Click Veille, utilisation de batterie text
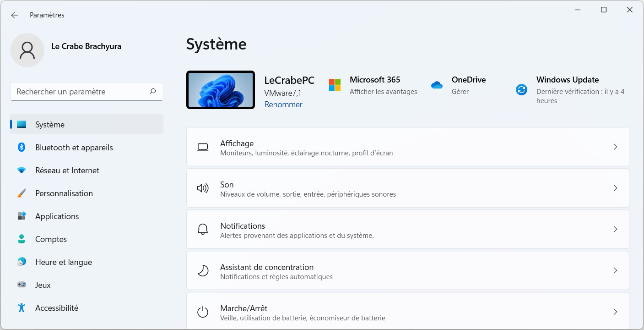 (x=303, y=318)
